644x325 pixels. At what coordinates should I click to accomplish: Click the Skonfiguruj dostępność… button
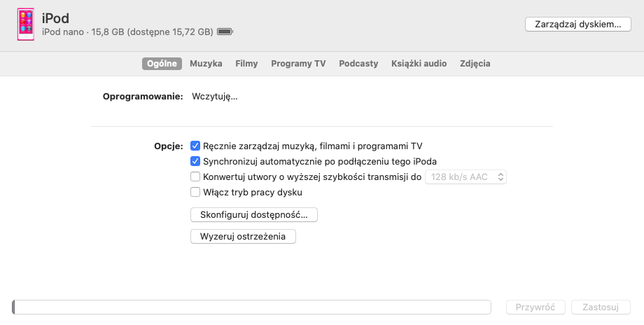click(x=254, y=215)
